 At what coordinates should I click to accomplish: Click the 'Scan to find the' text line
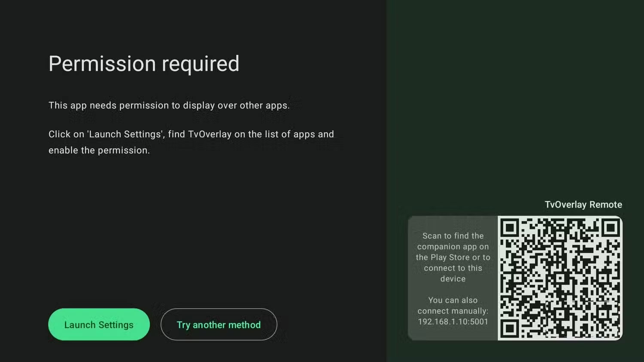453,236
